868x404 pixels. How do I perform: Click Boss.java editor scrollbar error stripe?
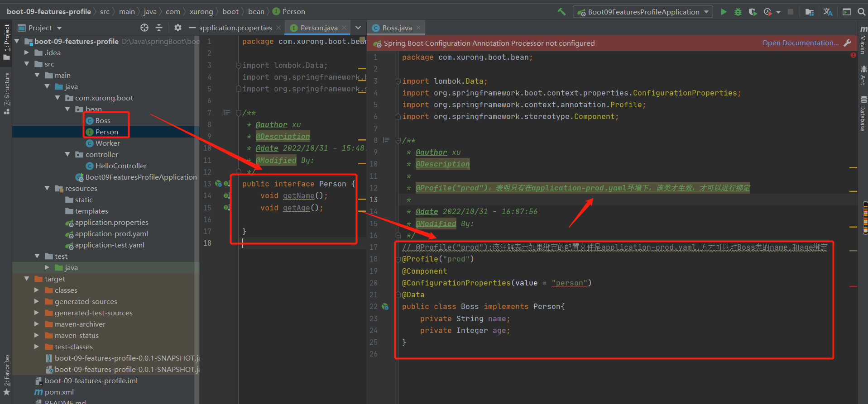tap(853, 286)
